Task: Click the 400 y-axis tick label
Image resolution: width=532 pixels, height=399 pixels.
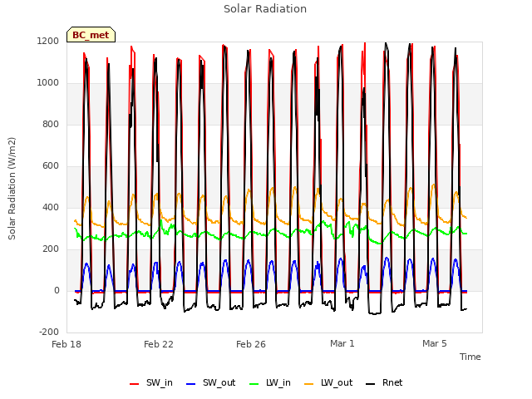Action: [x=51, y=207]
